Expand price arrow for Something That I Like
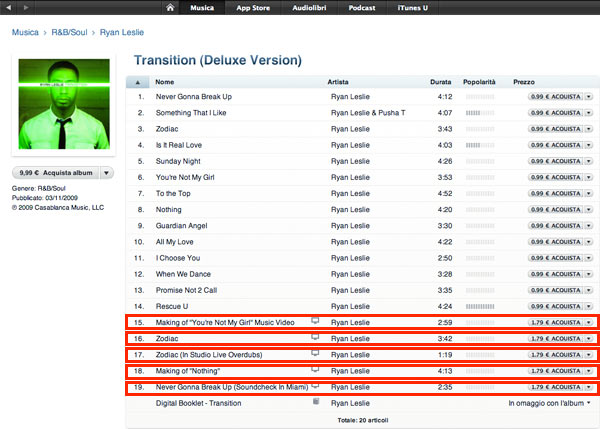This screenshot has width=600, height=429. pyautogui.click(x=589, y=113)
